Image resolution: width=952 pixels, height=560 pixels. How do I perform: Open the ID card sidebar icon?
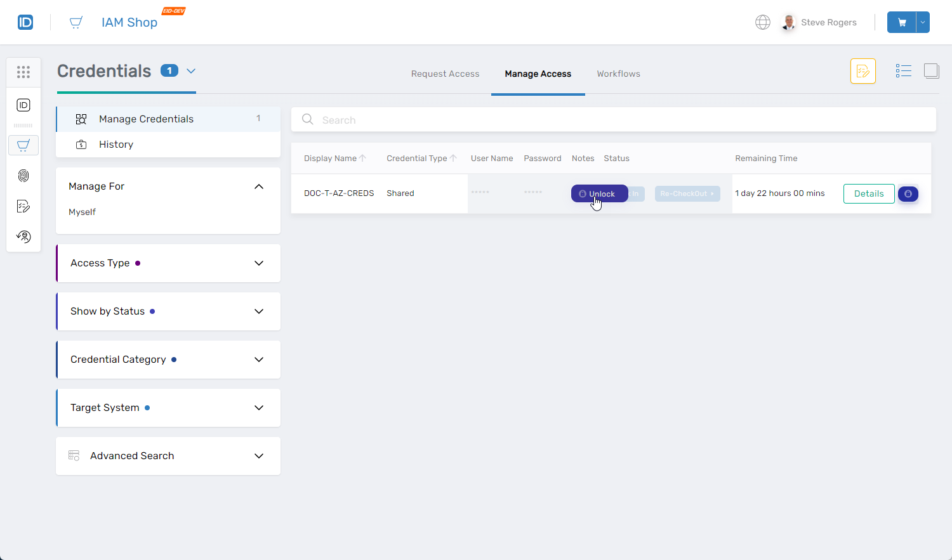pyautogui.click(x=23, y=105)
